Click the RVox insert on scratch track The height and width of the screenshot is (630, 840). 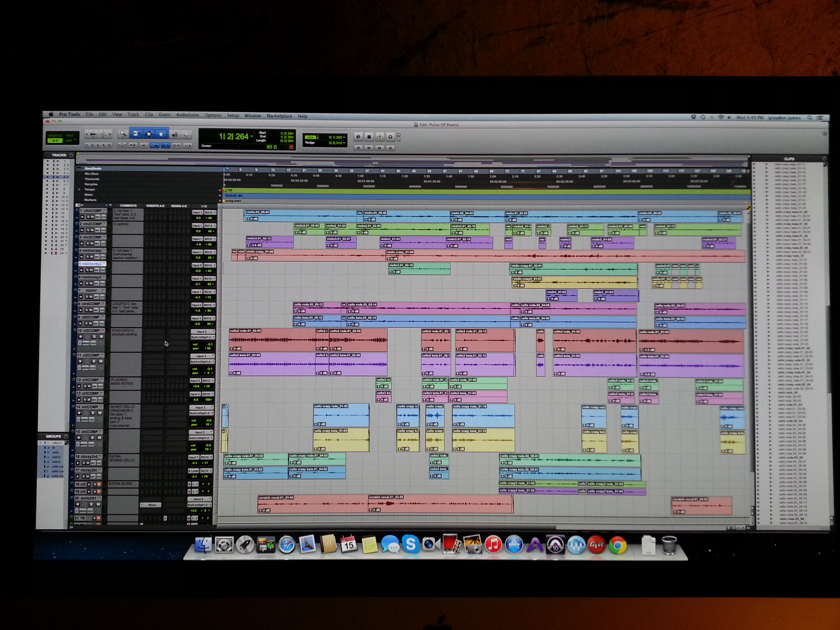tap(152, 505)
